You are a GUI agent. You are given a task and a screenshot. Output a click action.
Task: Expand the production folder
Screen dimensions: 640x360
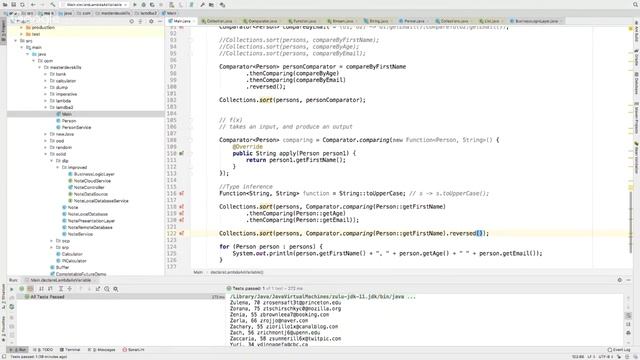[22, 27]
